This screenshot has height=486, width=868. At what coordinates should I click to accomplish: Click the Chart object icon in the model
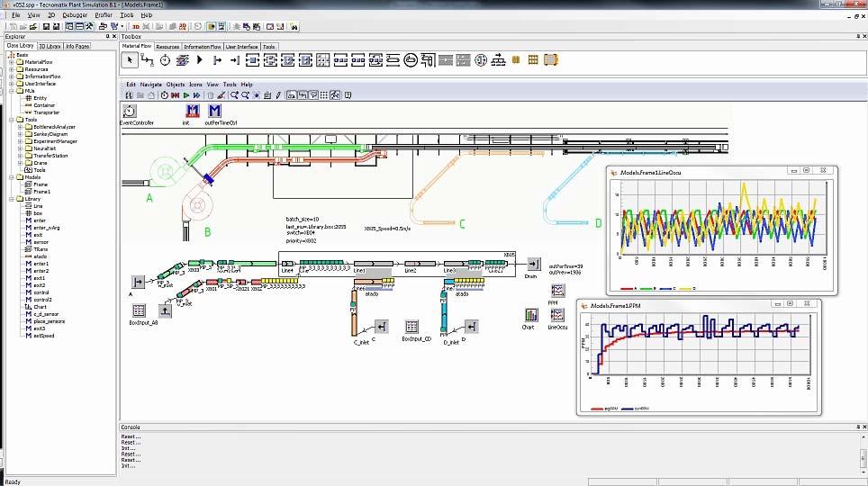pos(531,315)
